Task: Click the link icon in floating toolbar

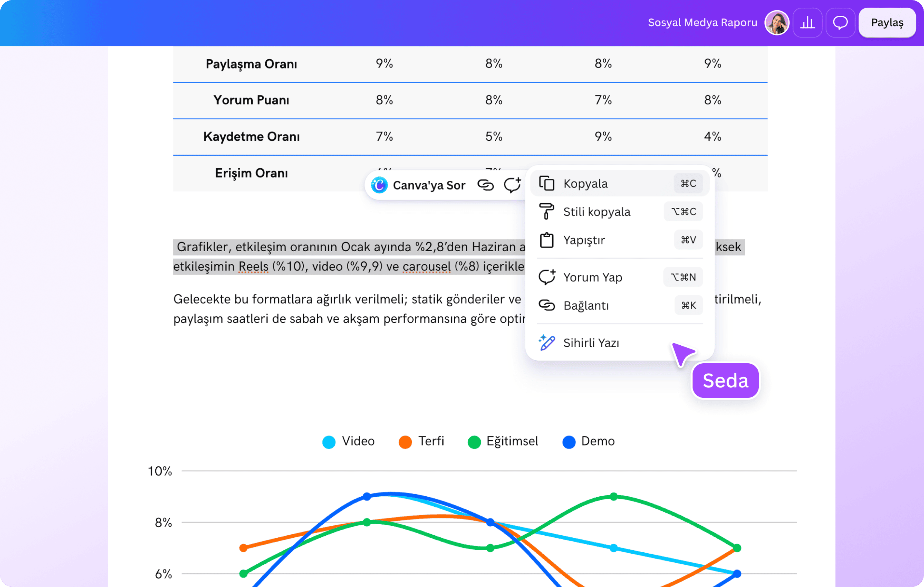Action: click(x=485, y=185)
